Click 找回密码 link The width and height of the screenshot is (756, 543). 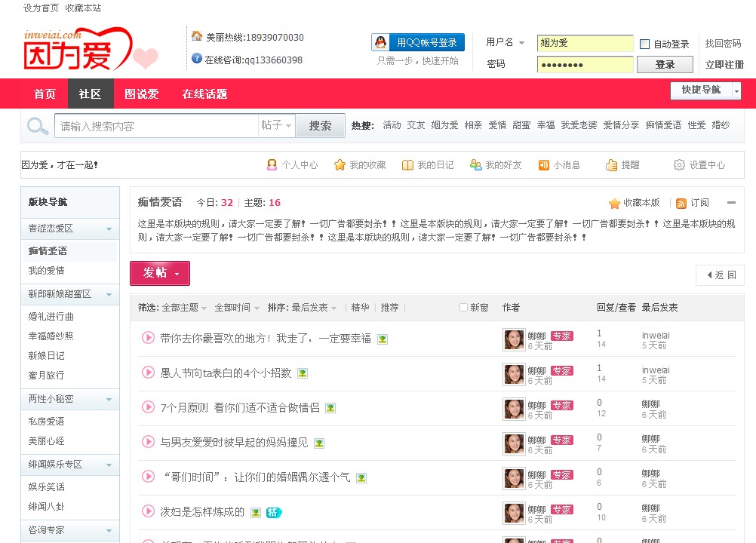[723, 43]
